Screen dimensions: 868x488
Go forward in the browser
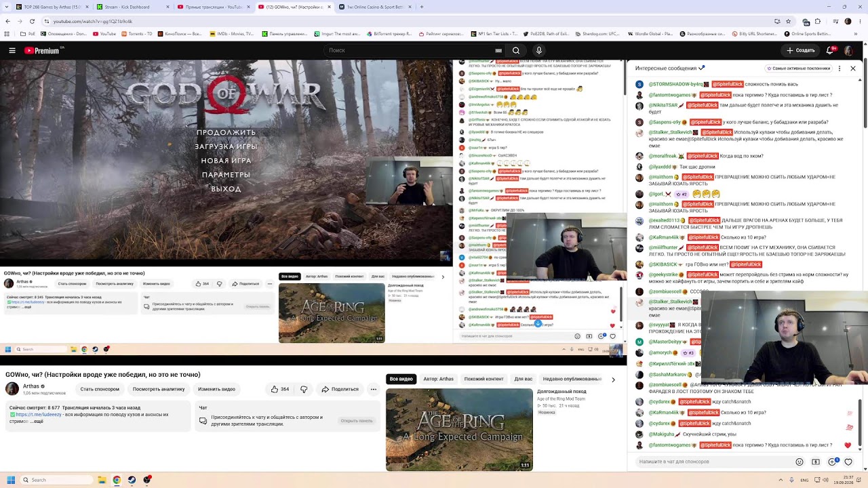click(21, 21)
